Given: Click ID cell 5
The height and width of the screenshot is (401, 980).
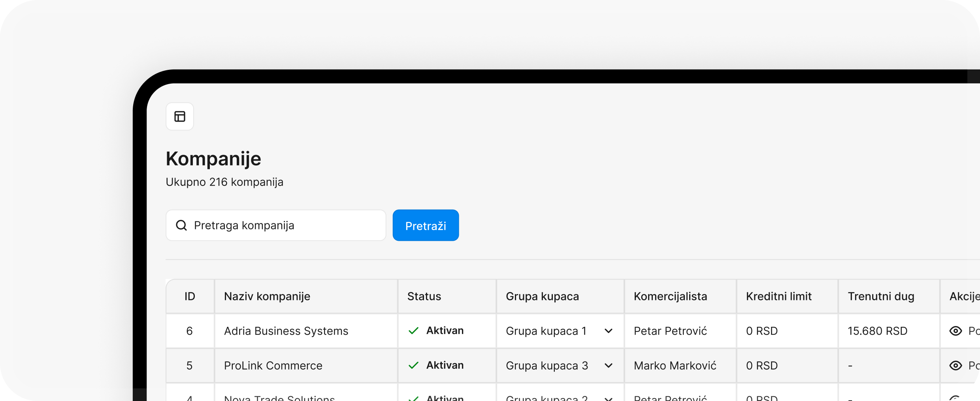Looking at the screenshot, I should click(x=190, y=365).
